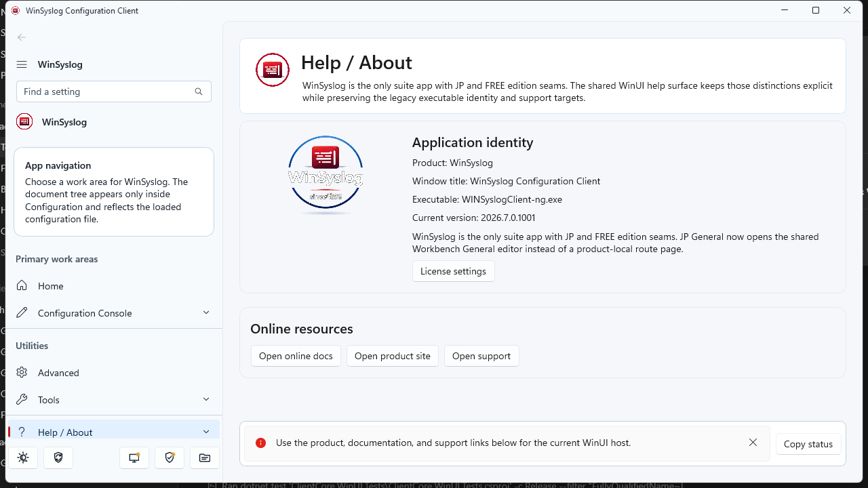
Task: Open License settings
Action: [453, 271]
